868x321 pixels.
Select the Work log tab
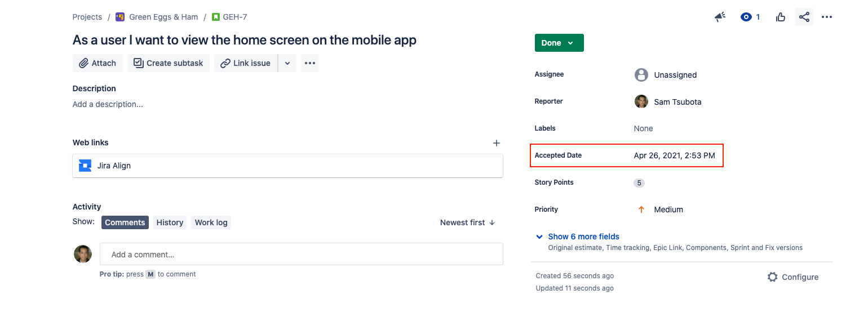coord(211,222)
